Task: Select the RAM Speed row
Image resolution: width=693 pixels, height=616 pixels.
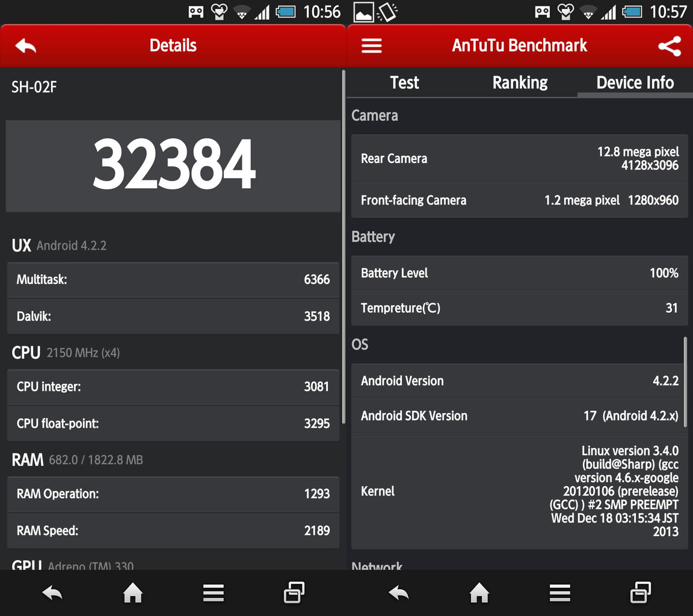Action: 173,531
